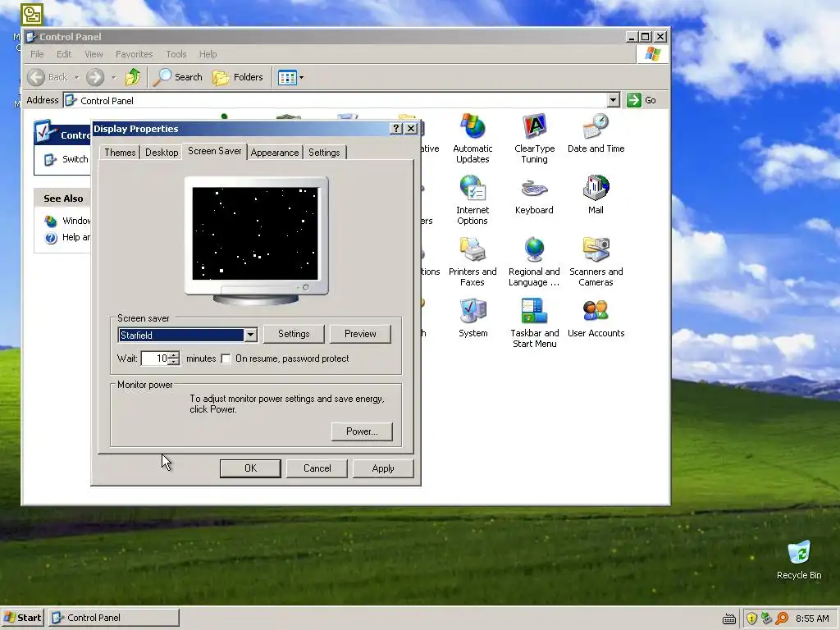The image size is (840, 630).
Task: Click the dialog Help question-mark button
Action: [x=396, y=129]
